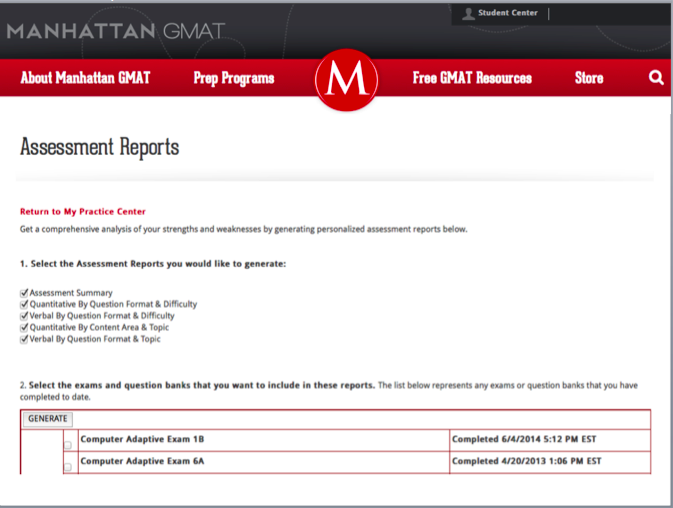Open the Prep Programs menu
The width and height of the screenshot is (673, 508).
(234, 79)
